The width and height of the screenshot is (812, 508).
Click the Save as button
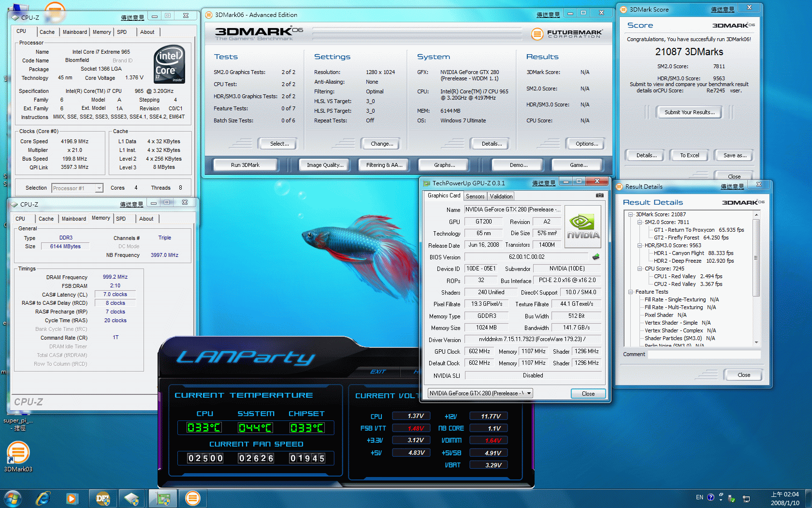(735, 155)
